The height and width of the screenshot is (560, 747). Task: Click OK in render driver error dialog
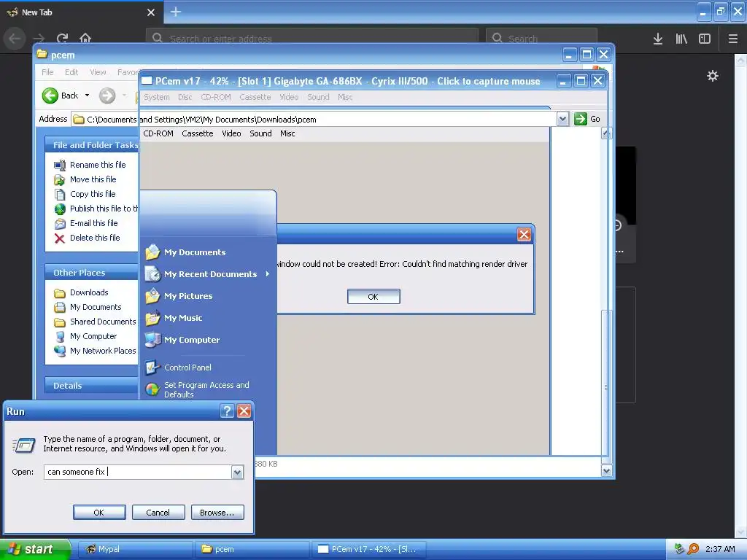click(373, 297)
